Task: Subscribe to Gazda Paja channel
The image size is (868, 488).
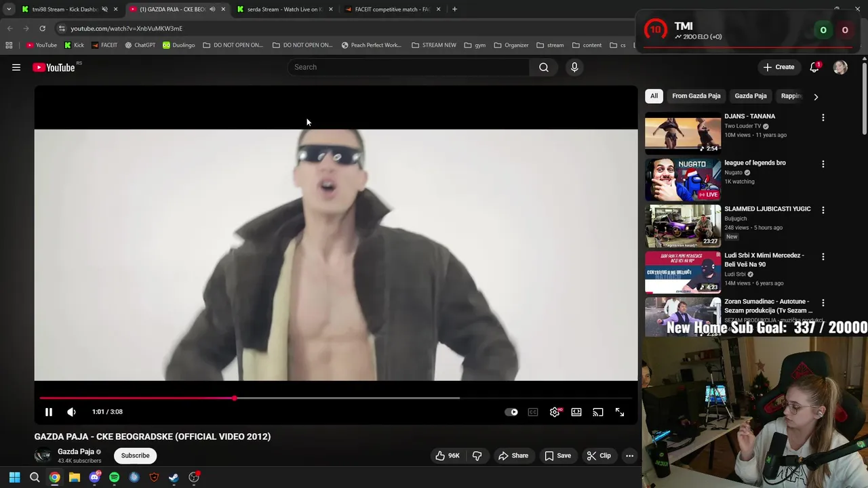Action: click(136, 455)
